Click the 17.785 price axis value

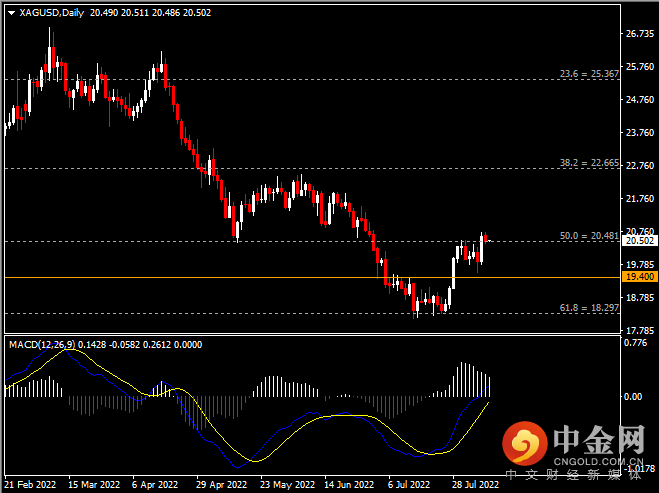click(x=640, y=331)
